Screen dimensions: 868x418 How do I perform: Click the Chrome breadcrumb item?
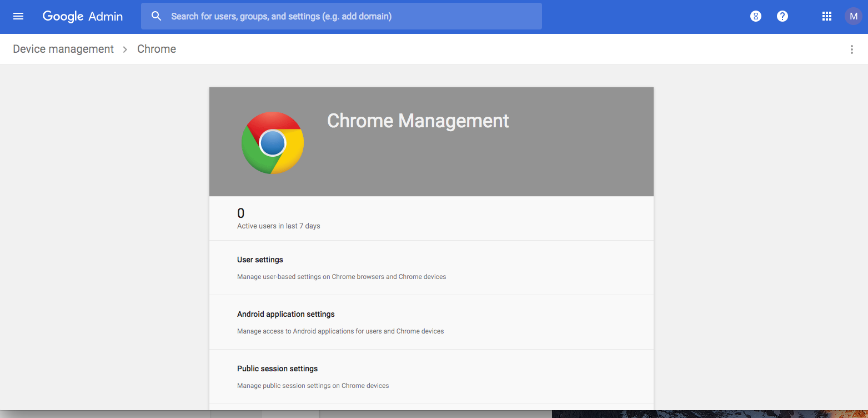[x=157, y=49]
